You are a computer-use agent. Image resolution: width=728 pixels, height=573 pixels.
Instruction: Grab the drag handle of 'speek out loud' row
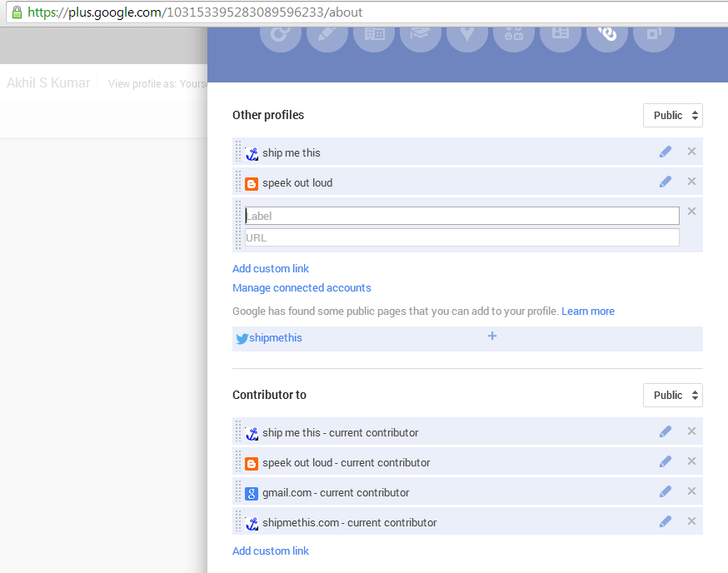coord(238,182)
